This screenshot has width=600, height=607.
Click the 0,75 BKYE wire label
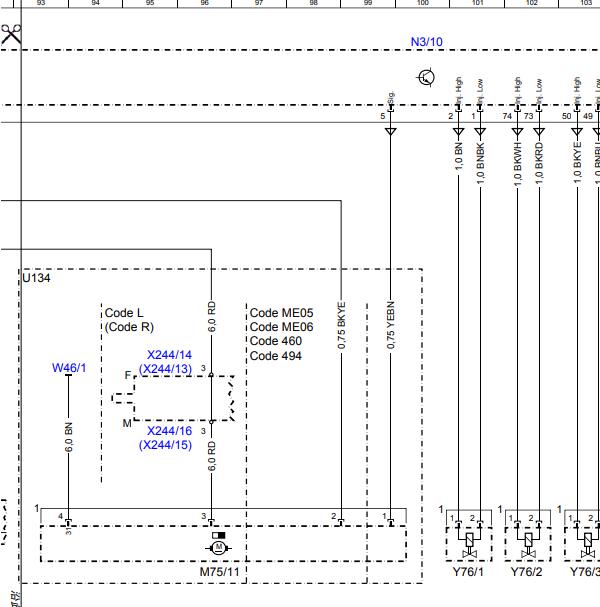(x=341, y=325)
